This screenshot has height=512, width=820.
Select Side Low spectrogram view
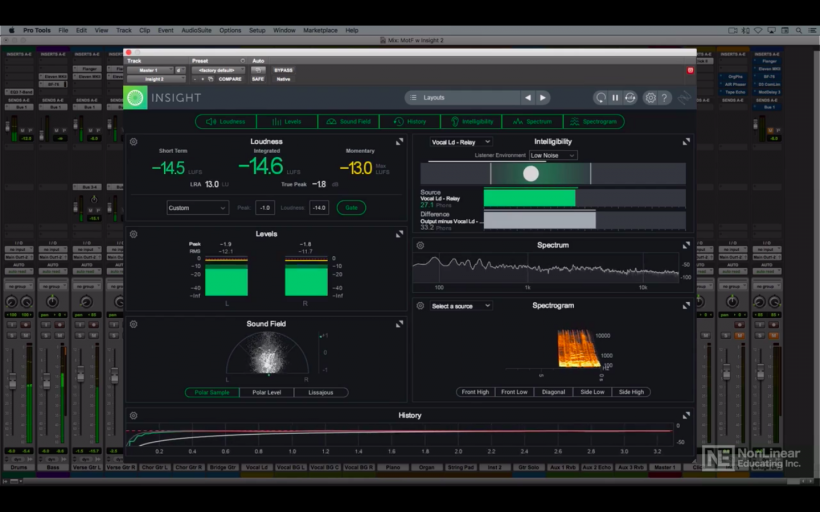(x=593, y=392)
